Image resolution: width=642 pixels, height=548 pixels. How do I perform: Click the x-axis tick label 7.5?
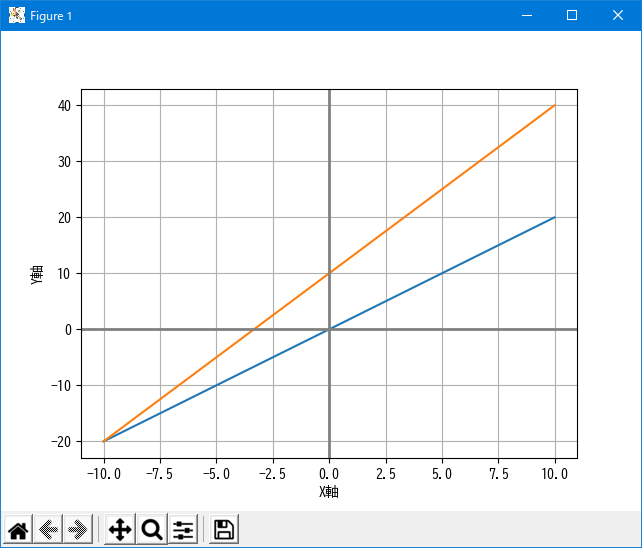point(499,474)
